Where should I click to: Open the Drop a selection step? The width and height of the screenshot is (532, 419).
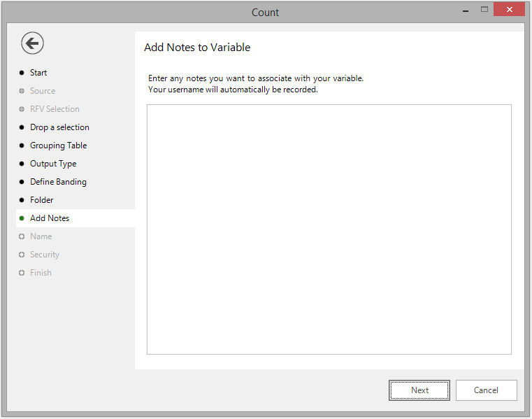click(x=59, y=127)
